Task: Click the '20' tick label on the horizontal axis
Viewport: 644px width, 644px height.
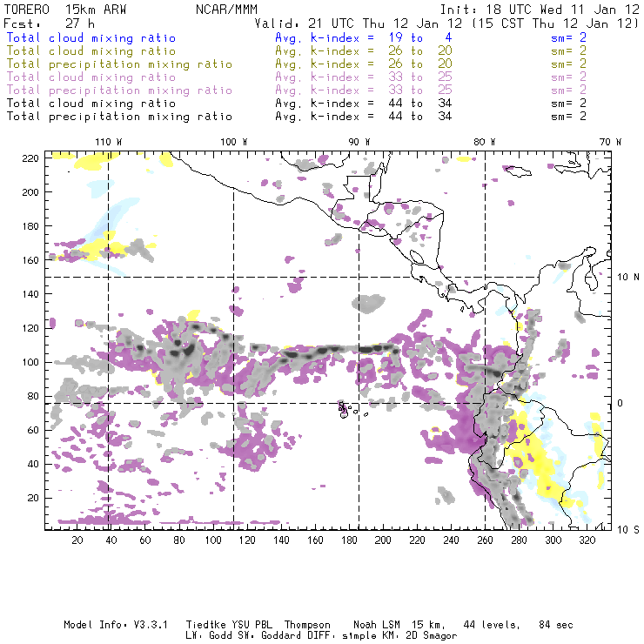Action: coord(77,540)
